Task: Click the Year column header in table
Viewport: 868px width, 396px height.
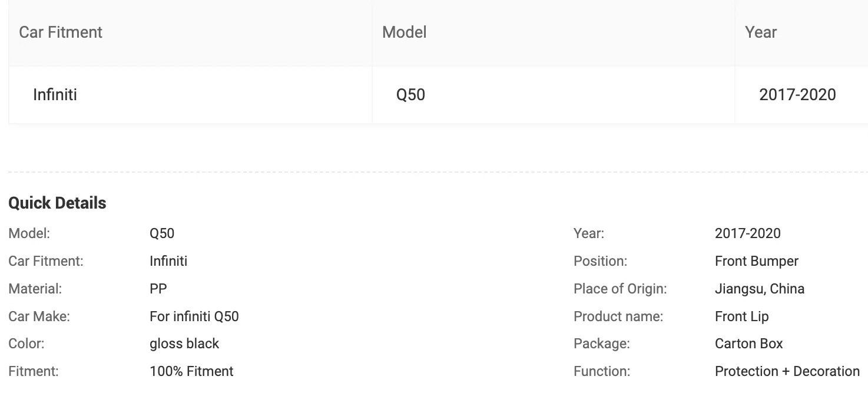Action: (761, 32)
